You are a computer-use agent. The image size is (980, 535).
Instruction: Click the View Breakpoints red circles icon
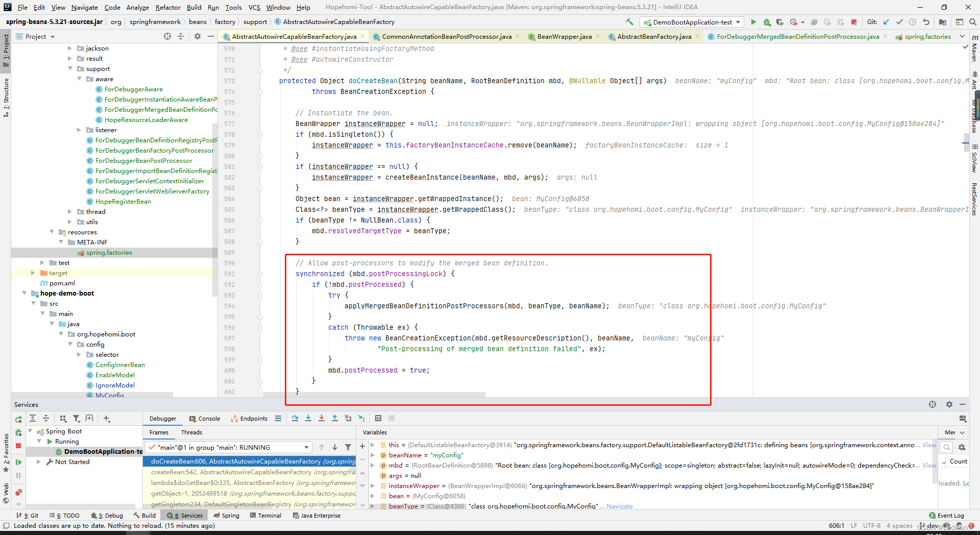[x=18, y=492]
